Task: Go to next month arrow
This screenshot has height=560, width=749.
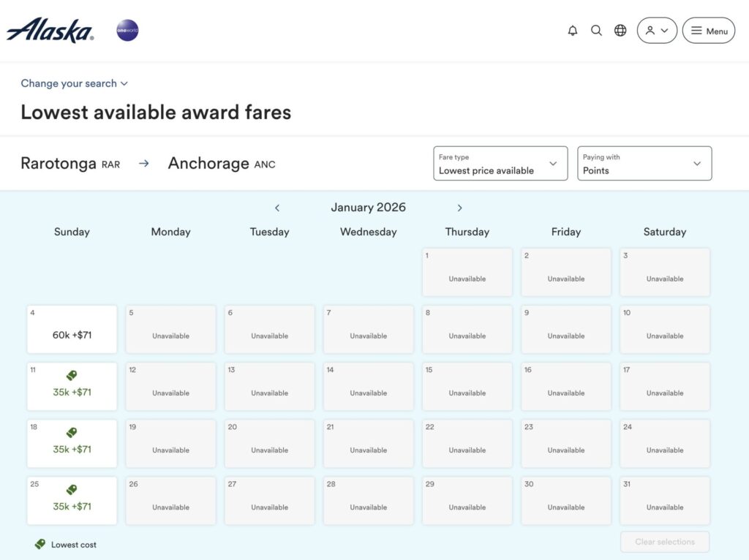Action: [459, 208]
